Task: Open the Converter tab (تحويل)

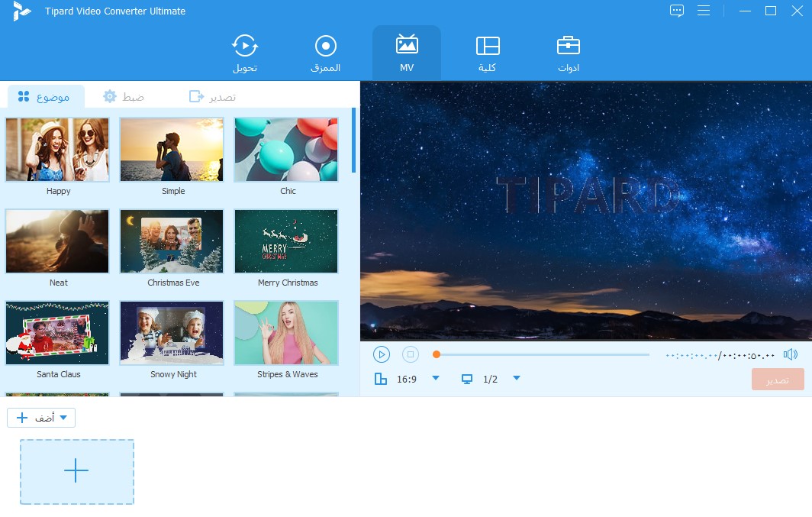Action: tap(244, 53)
